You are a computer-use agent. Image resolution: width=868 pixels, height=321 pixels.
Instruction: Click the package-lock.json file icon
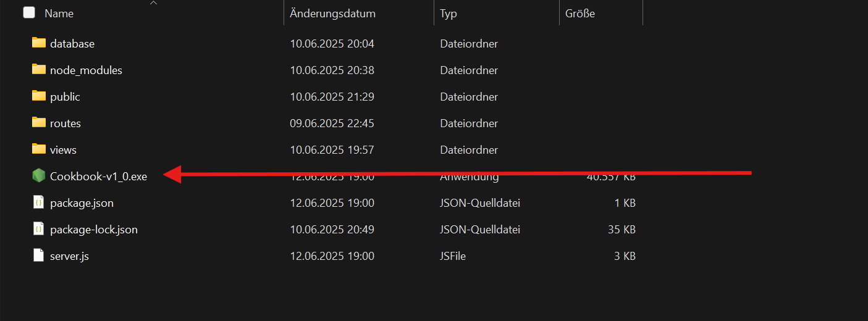[x=39, y=229]
